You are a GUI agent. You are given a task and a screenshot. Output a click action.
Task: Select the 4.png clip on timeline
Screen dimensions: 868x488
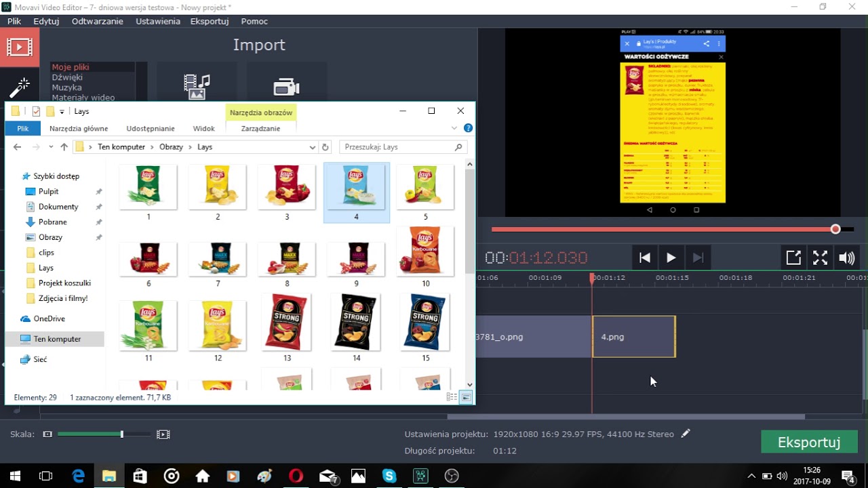(x=634, y=337)
